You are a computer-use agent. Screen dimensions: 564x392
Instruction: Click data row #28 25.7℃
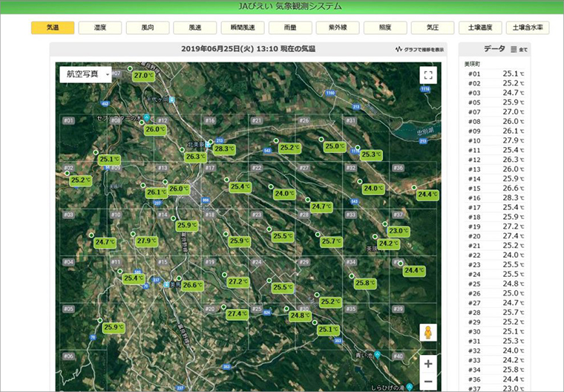point(495,313)
